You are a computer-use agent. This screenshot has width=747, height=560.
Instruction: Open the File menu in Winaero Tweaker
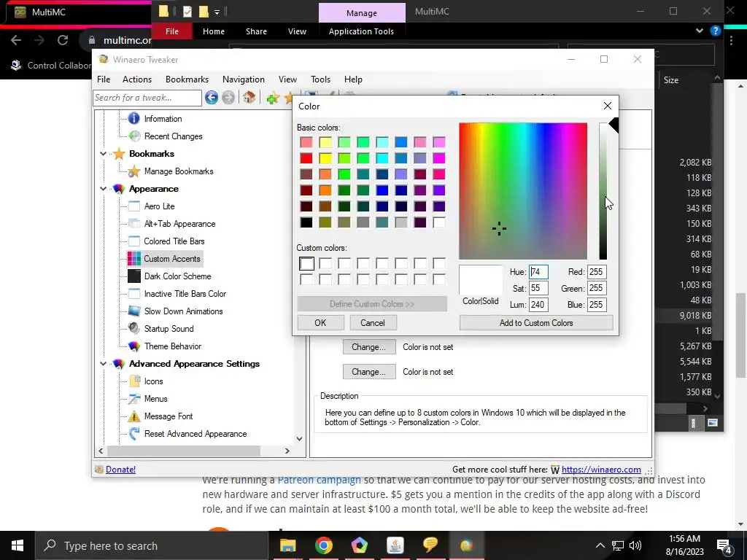coord(104,79)
